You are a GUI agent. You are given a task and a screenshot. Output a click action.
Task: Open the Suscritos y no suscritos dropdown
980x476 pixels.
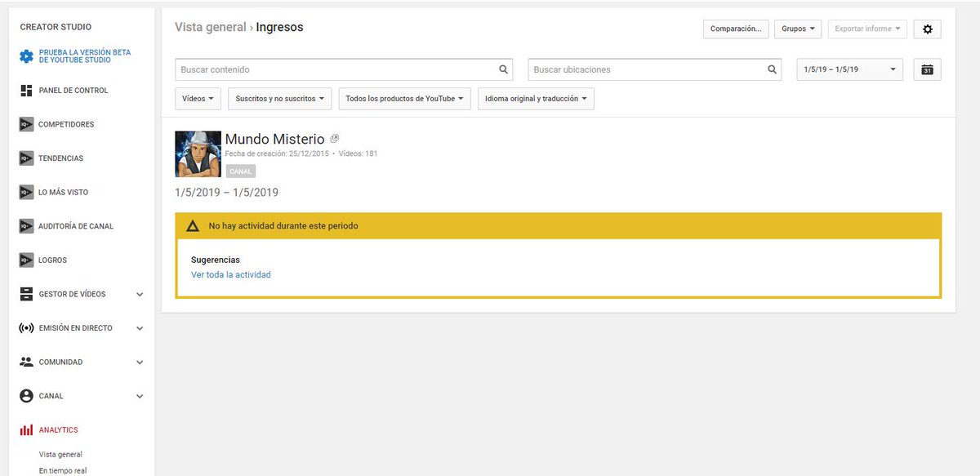280,99
